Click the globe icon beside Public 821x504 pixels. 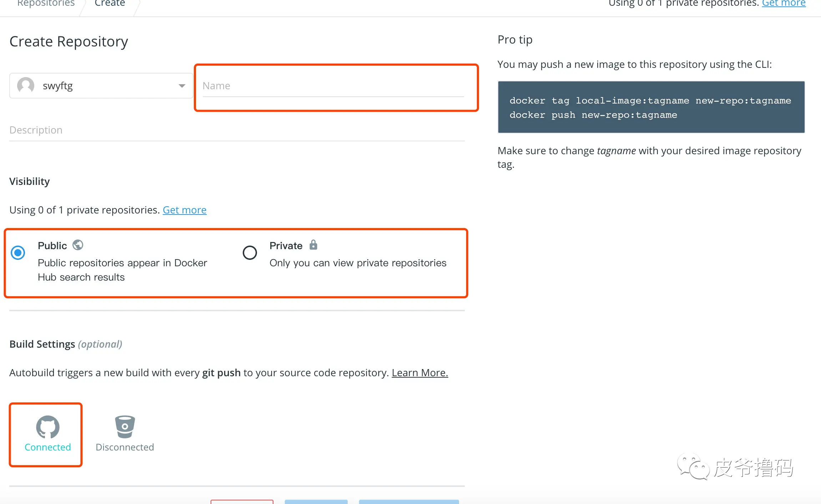pos(78,245)
